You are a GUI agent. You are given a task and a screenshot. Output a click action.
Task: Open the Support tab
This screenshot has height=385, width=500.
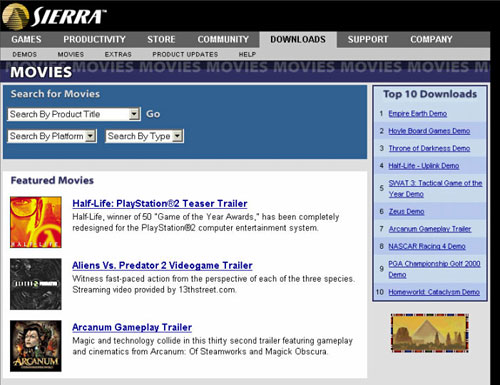pos(368,39)
